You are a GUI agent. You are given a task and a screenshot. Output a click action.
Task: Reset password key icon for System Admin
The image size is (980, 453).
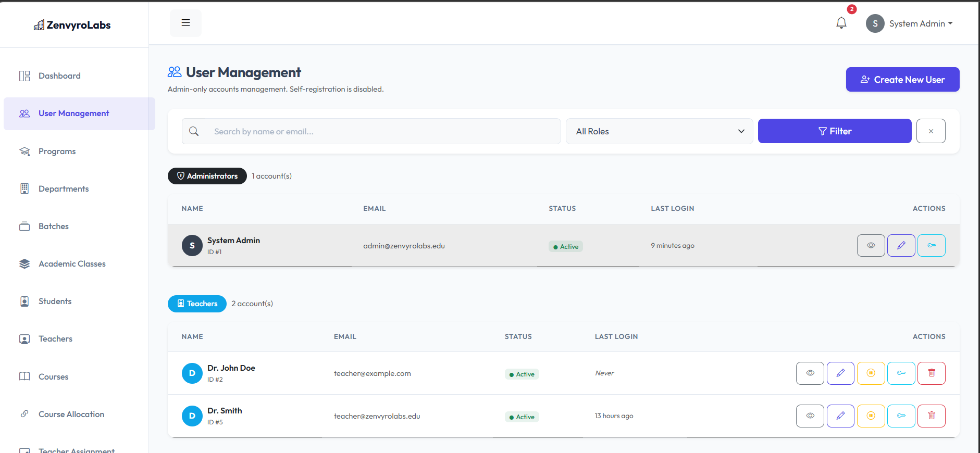931,246
